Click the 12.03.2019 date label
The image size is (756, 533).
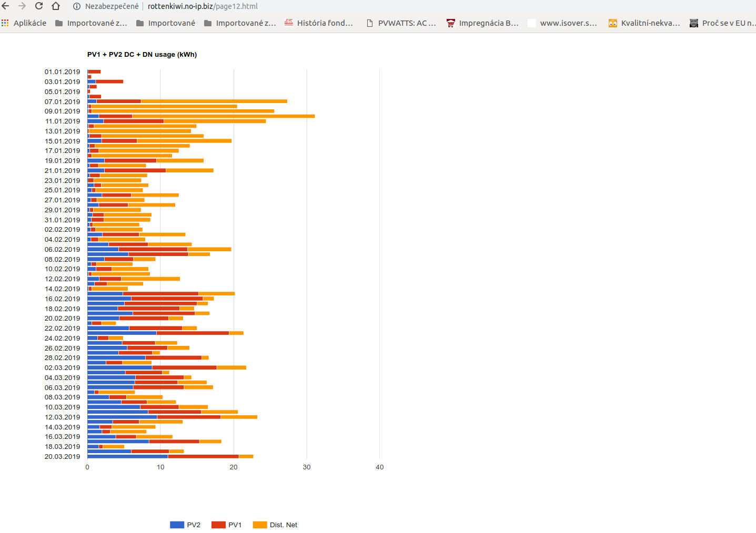(x=63, y=417)
